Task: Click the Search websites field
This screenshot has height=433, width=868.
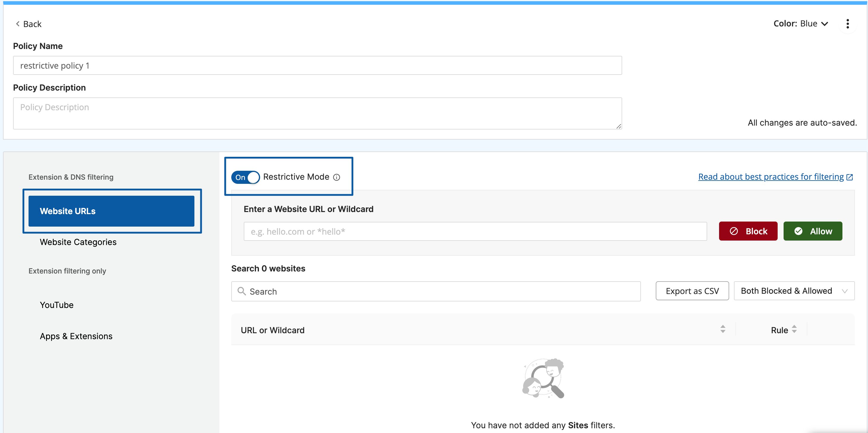Action: (x=436, y=291)
